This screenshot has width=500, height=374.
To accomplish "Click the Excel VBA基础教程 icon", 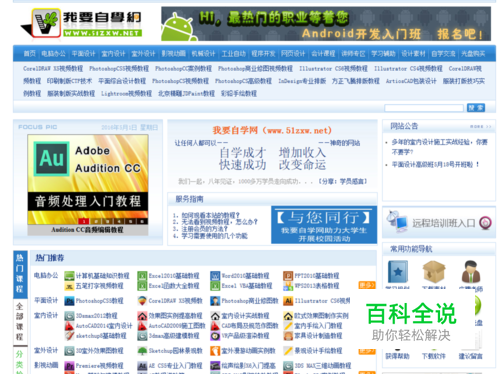I will [x=215, y=286].
